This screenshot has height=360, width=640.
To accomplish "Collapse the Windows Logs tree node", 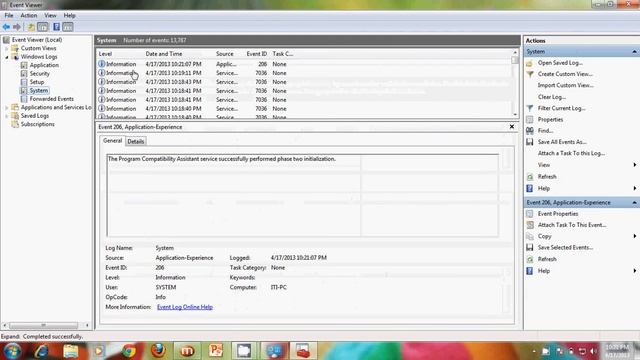I will coord(7,57).
